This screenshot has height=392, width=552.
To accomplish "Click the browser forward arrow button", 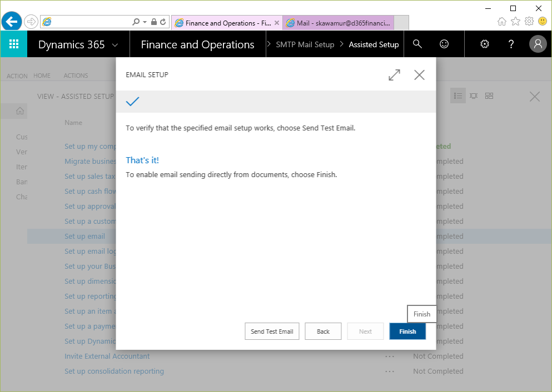I will pos(31,22).
